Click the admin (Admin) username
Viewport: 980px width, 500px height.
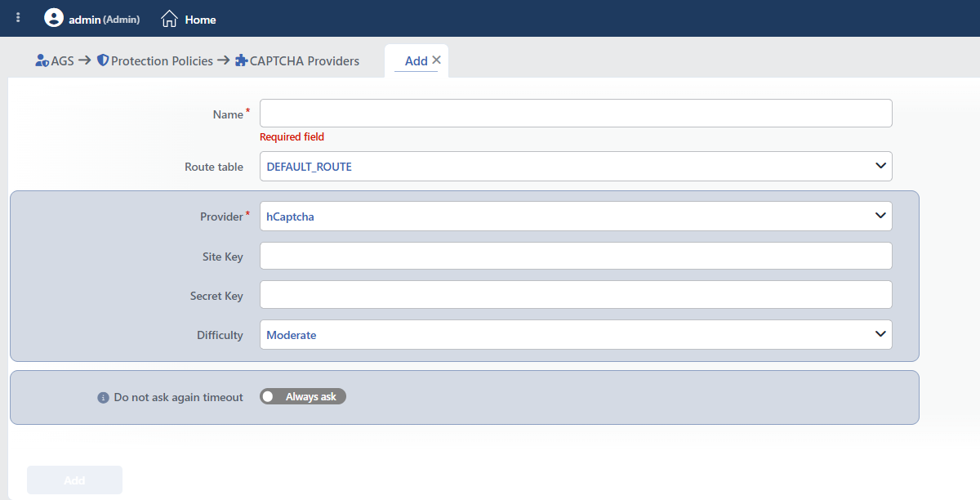104,19
